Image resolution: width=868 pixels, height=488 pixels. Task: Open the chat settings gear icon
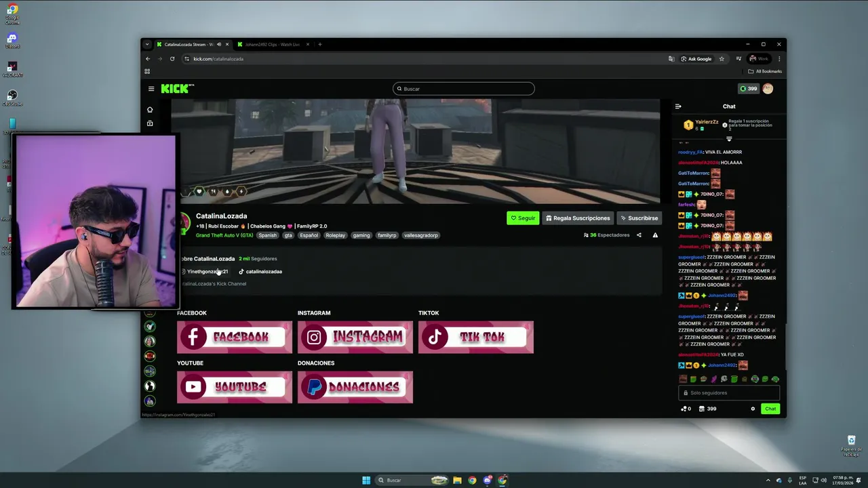point(753,409)
